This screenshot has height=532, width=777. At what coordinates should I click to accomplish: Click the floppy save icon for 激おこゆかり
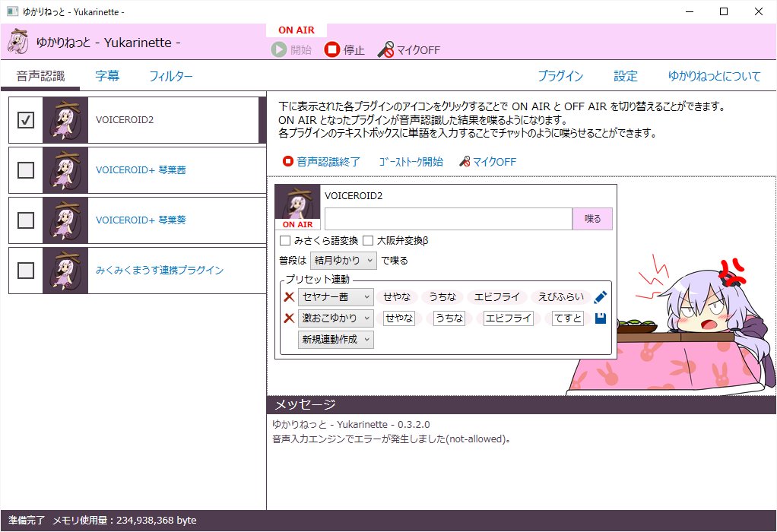600,318
